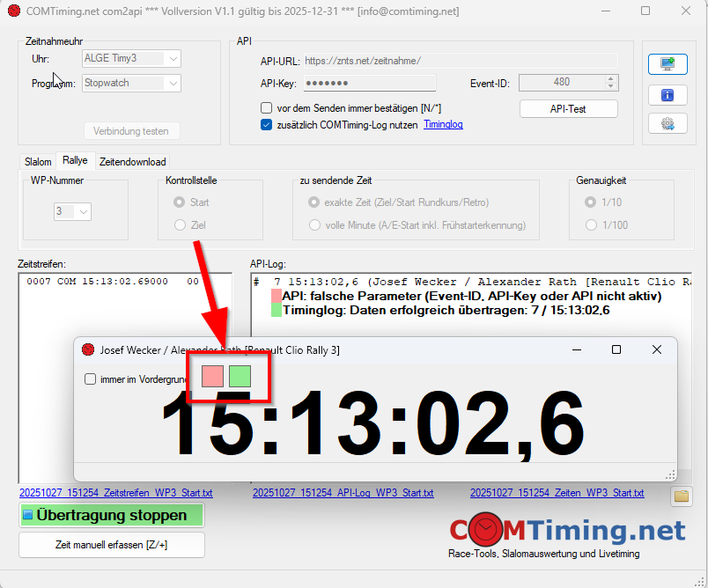Open the Timinglog link
708x588 pixels.
443,125
